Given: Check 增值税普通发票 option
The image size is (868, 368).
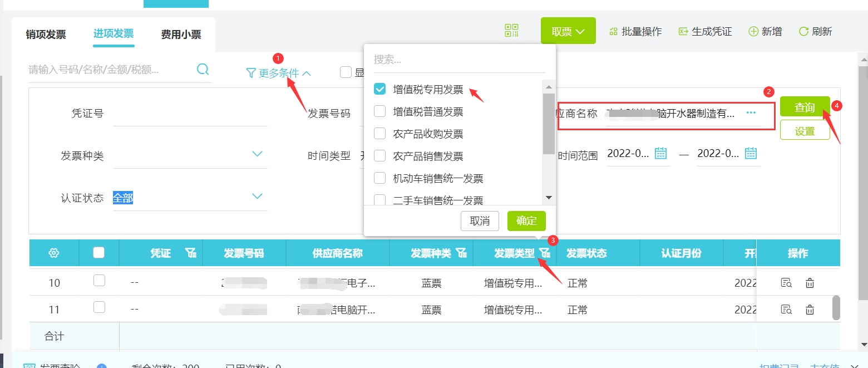Looking at the screenshot, I should click(380, 111).
